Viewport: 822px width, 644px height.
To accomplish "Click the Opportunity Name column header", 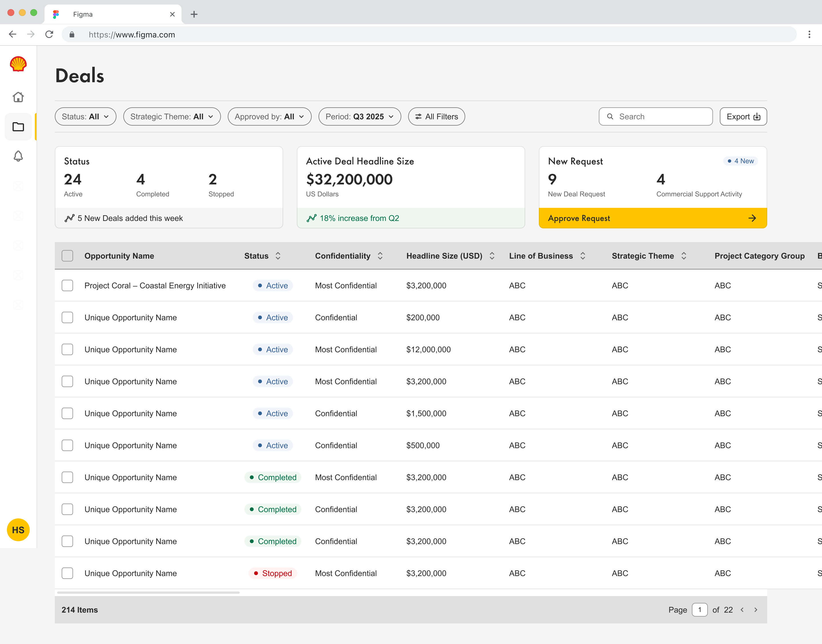I will (119, 256).
